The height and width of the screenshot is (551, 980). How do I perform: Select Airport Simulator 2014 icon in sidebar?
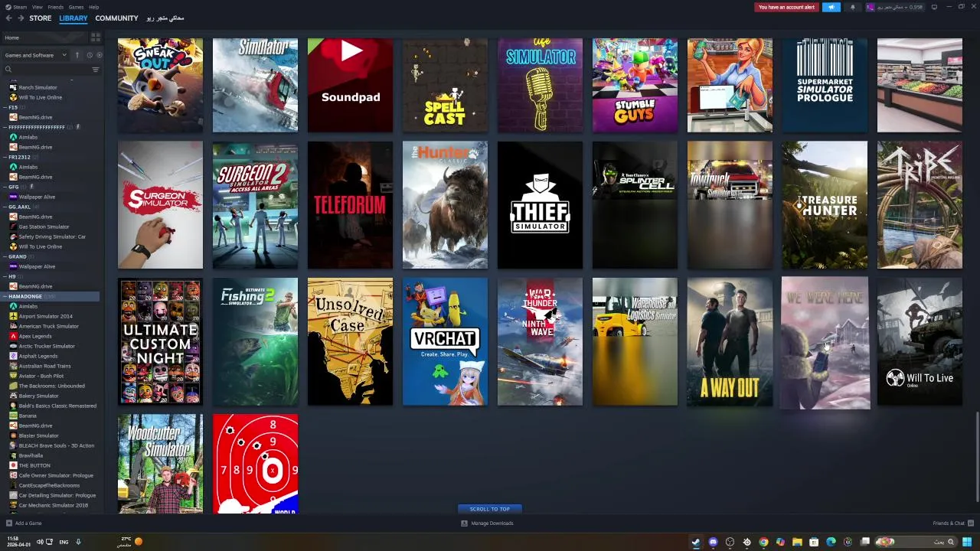tap(13, 316)
